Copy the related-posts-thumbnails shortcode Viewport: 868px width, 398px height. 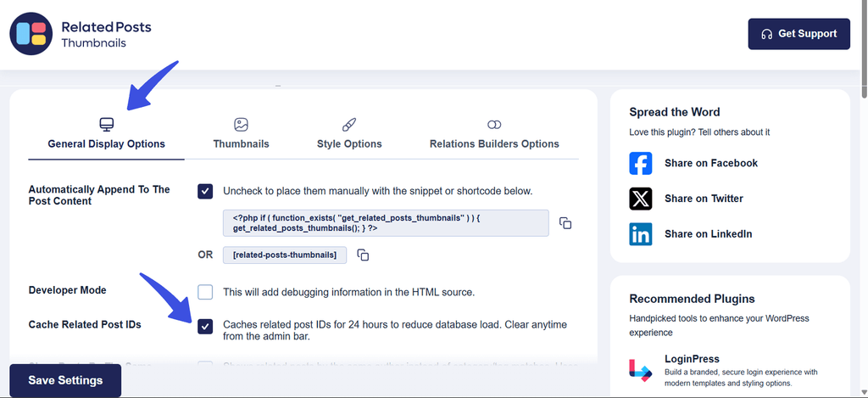point(363,255)
